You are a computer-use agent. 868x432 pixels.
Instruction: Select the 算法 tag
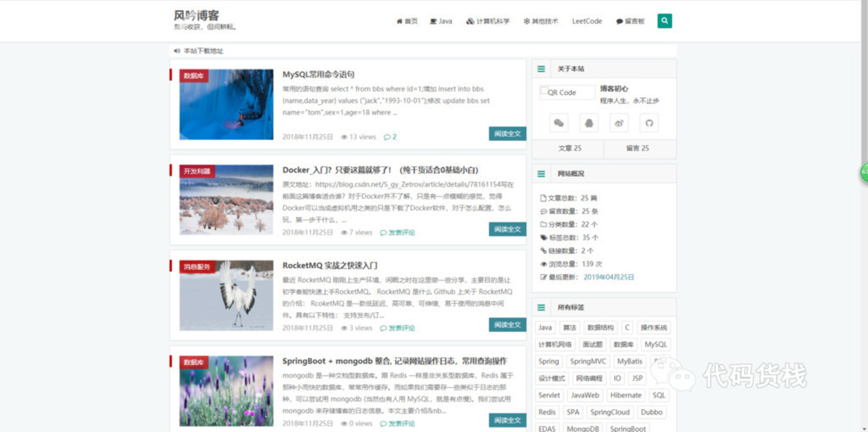[x=569, y=328]
